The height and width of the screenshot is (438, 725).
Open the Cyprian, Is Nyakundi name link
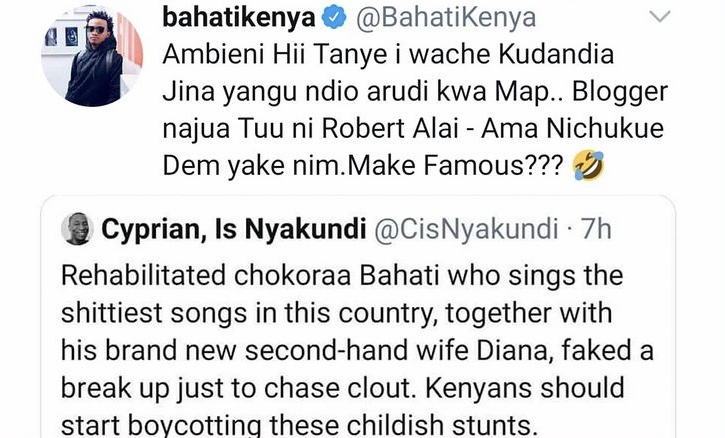[233, 229]
